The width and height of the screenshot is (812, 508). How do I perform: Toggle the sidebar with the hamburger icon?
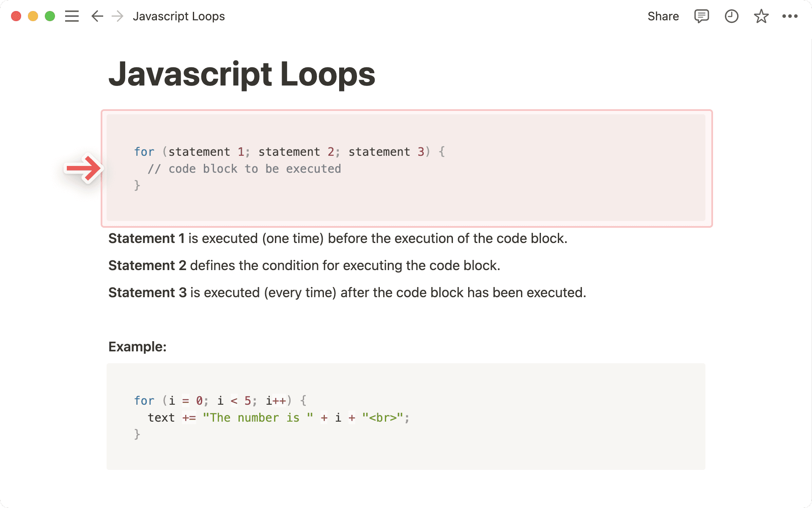(72, 16)
